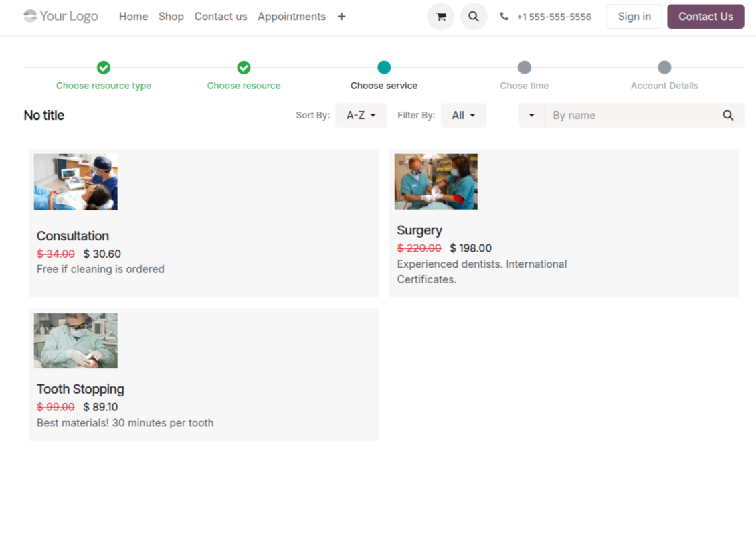Select the Chose time step circle
Screen dimensions: 756x555
tap(525, 68)
